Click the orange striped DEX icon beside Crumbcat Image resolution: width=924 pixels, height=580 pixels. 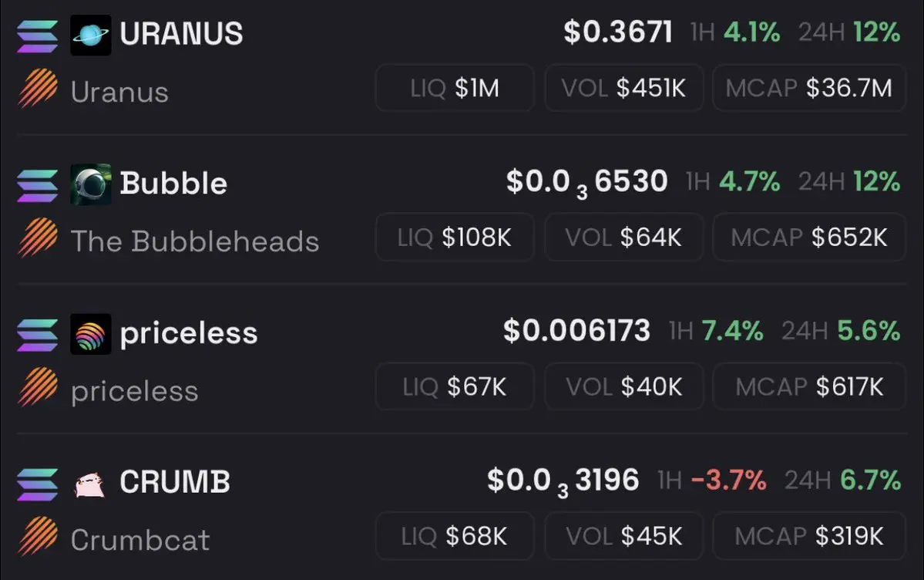click(39, 536)
